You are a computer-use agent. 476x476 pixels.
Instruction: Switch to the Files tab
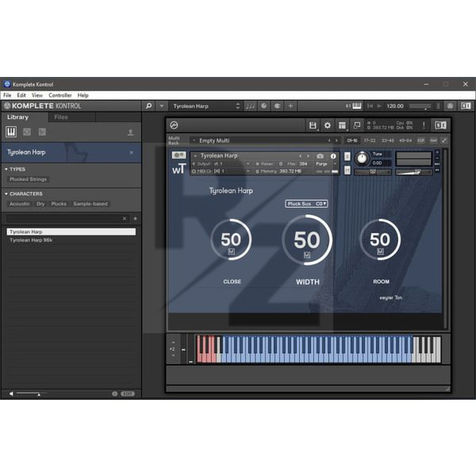pyautogui.click(x=61, y=117)
